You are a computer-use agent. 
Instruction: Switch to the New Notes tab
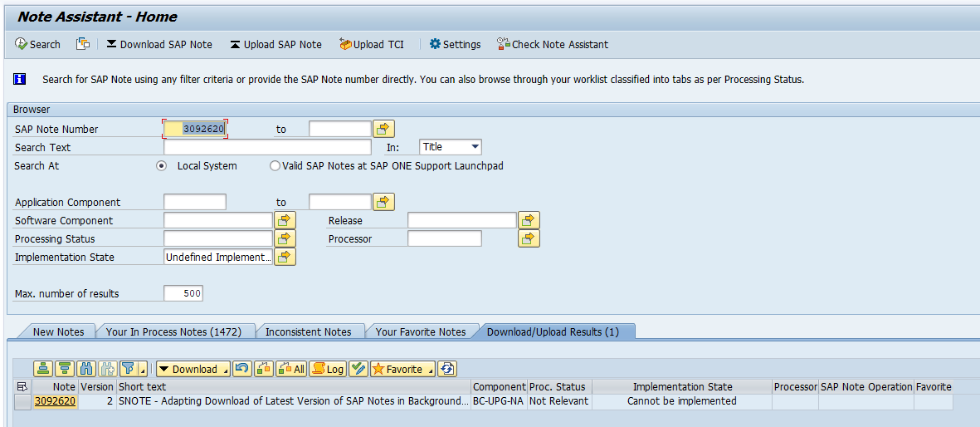pyautogui.click(x=58, y=331)
